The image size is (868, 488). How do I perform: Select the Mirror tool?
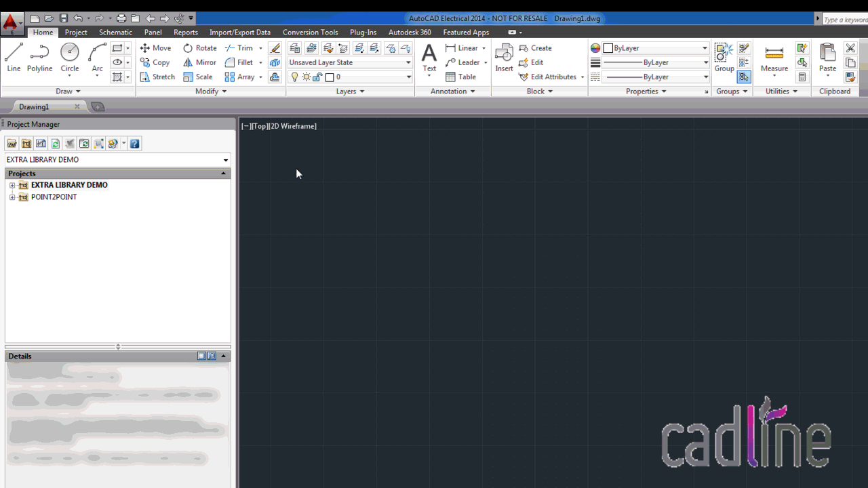click(199, 62)
